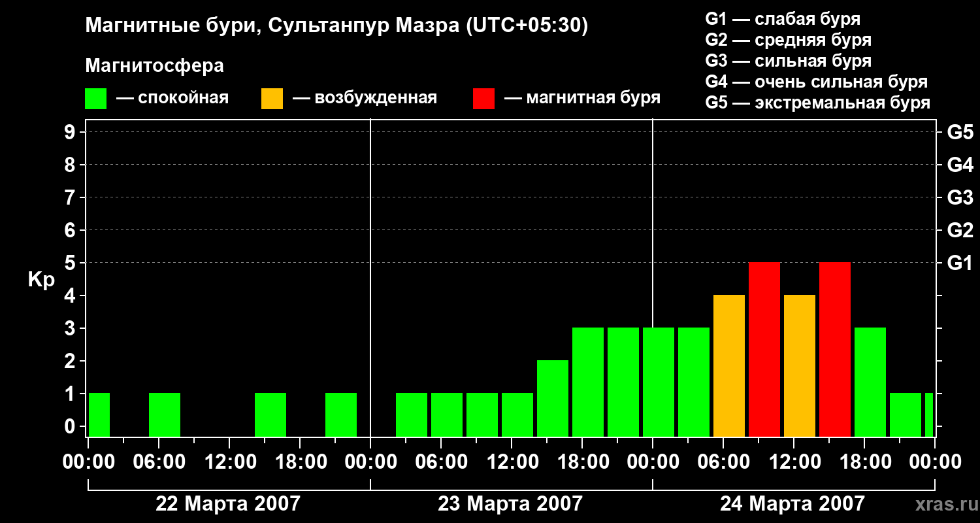Image resolution: width=980 pixels, height=523 pixels.
Task: Select the green Kp 2 bar on 23 Марта
Action: click(553, 398)
